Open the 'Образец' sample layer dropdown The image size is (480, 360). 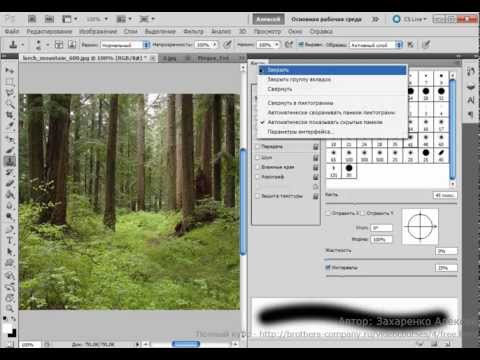(x=376, y=44)
